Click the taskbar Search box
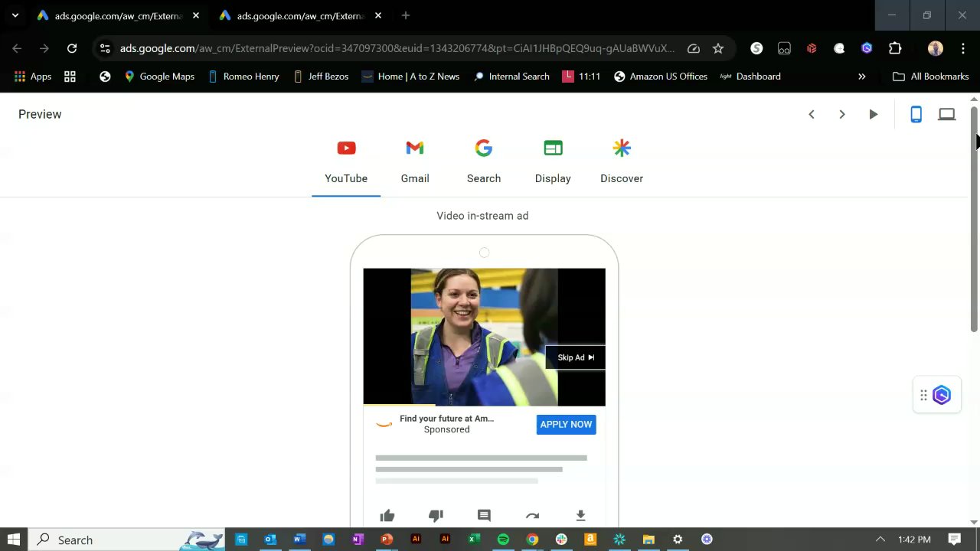Screen dimensions: 980x551 click(x=126, y=540)
